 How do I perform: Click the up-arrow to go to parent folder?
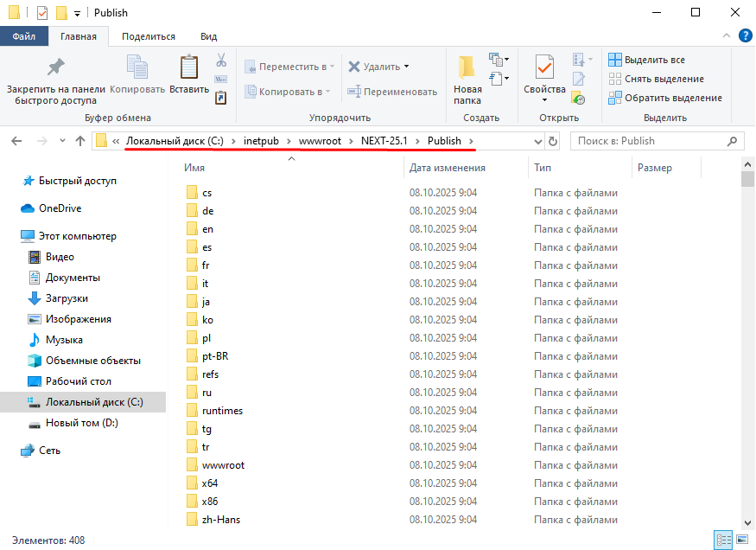pyautogui.click(x=80, y=141)
